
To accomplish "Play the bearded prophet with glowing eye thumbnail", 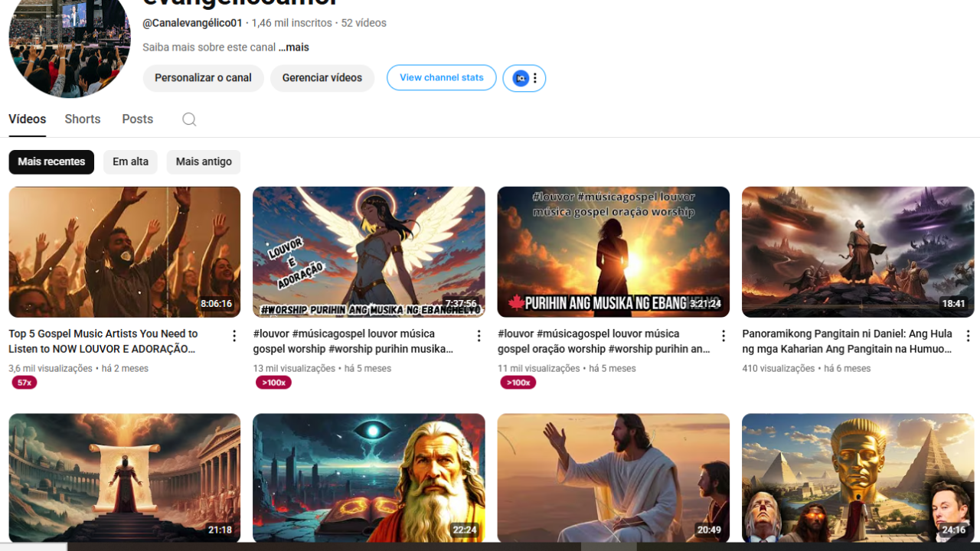I will pyautogui.click(x=369, y=478).
